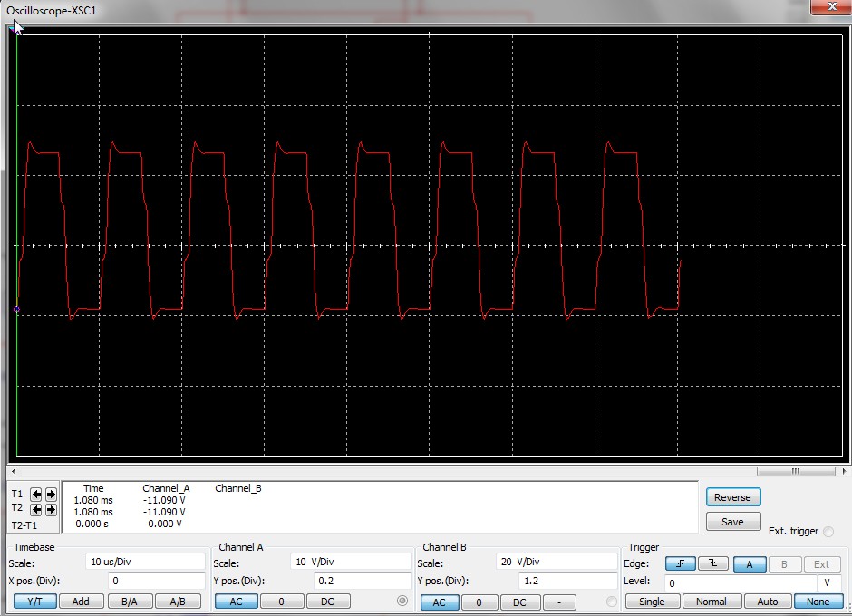Click Channel B minus invert button

pos(559,602)
